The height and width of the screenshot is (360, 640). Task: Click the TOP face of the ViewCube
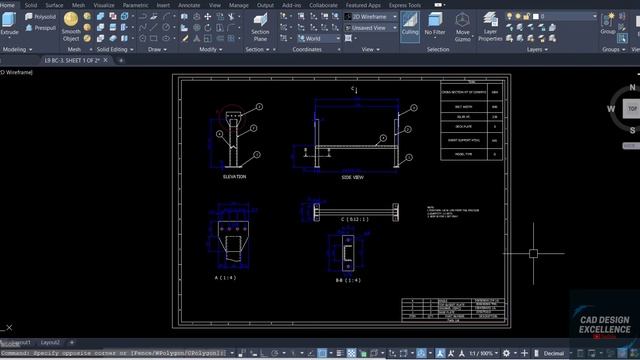pyautogui.click(x=632, y=109)
